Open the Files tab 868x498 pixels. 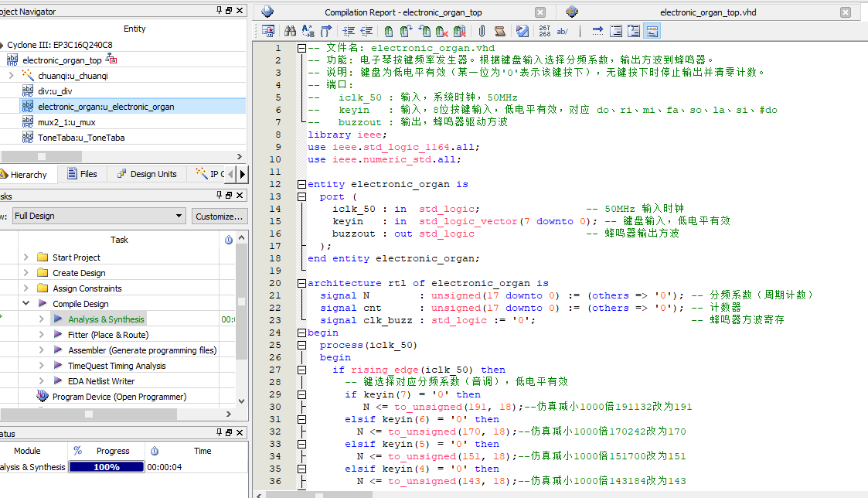[82, 174]
